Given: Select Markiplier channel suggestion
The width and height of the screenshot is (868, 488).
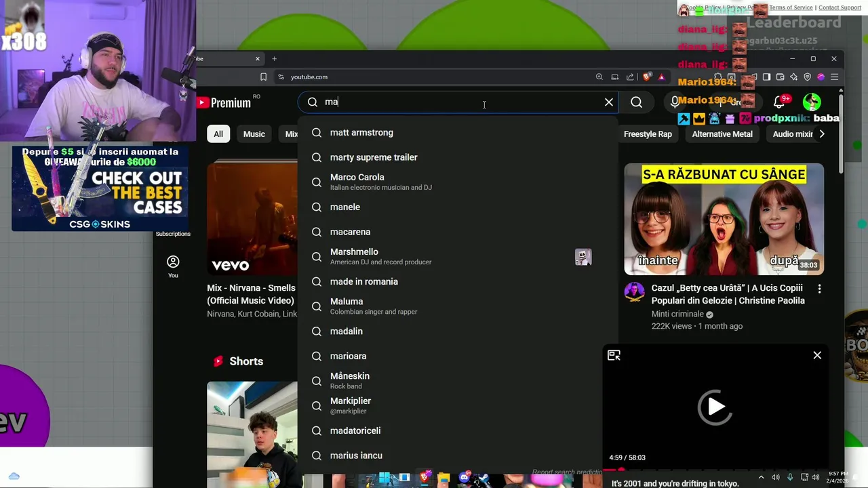Looking at the screenshot, I should pos(458,406).
